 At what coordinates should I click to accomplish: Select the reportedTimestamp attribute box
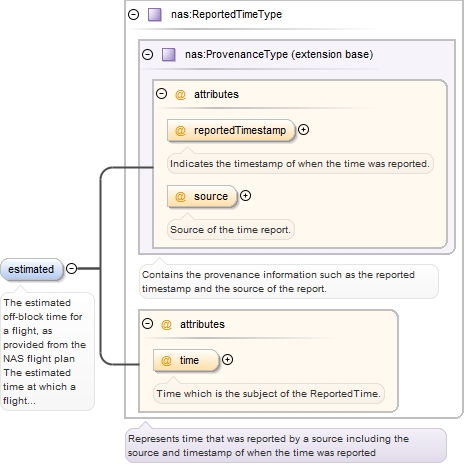click(231, 130)
